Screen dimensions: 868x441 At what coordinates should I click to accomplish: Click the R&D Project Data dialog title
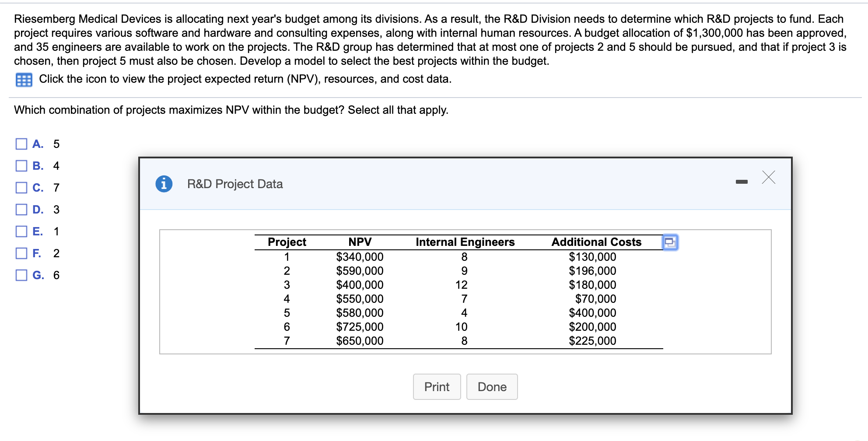coord(235,184)
